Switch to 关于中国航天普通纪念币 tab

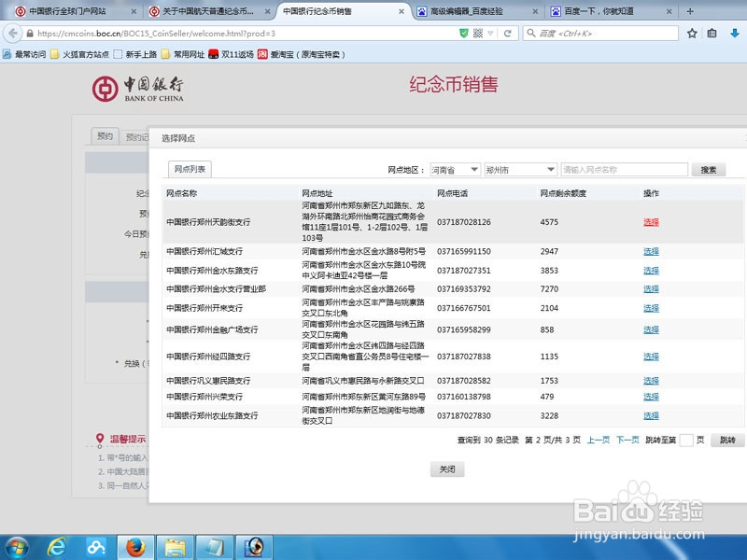pyautogui.click(x=208, y=11)
